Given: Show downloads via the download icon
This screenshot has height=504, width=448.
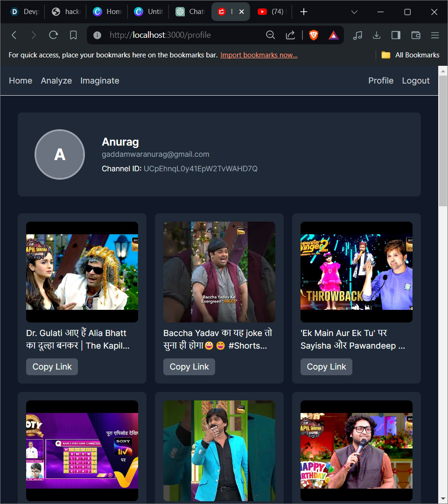Looking at the screenshot, I should coord(377,35).
